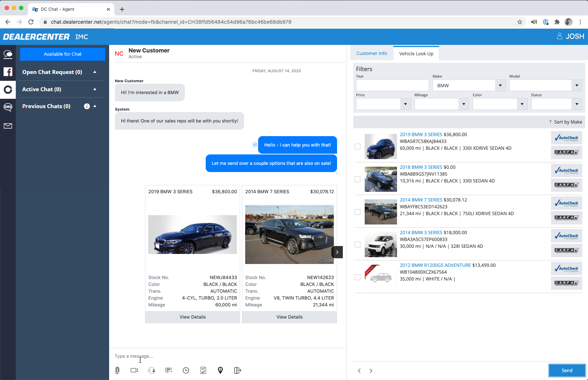Click the exit chat door icon

pos(238,370)
